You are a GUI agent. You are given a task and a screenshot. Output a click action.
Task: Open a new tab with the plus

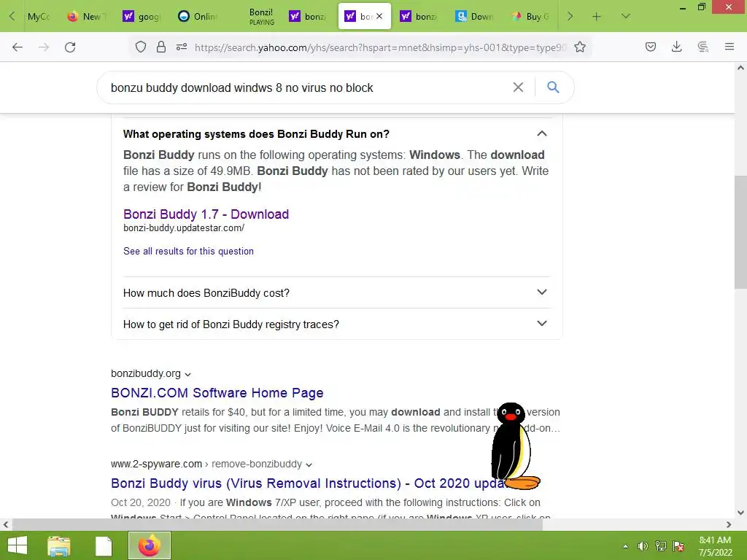pos(597,17)
